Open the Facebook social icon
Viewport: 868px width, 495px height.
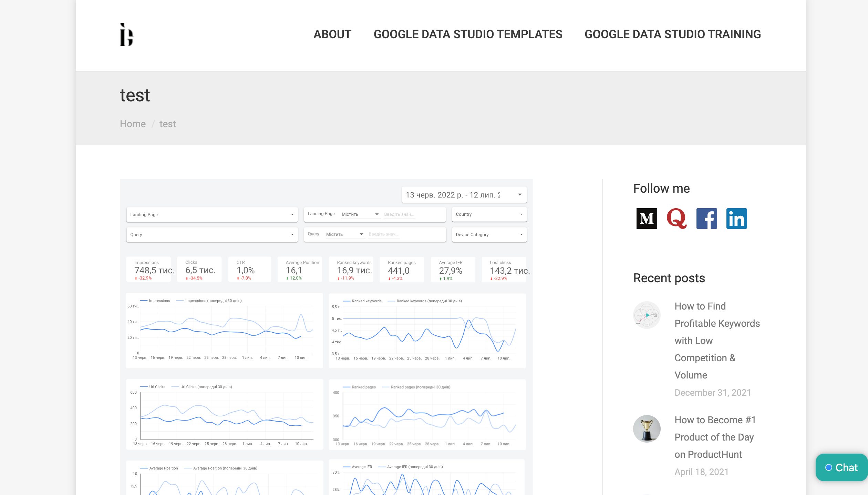click(x=706, y=219)
